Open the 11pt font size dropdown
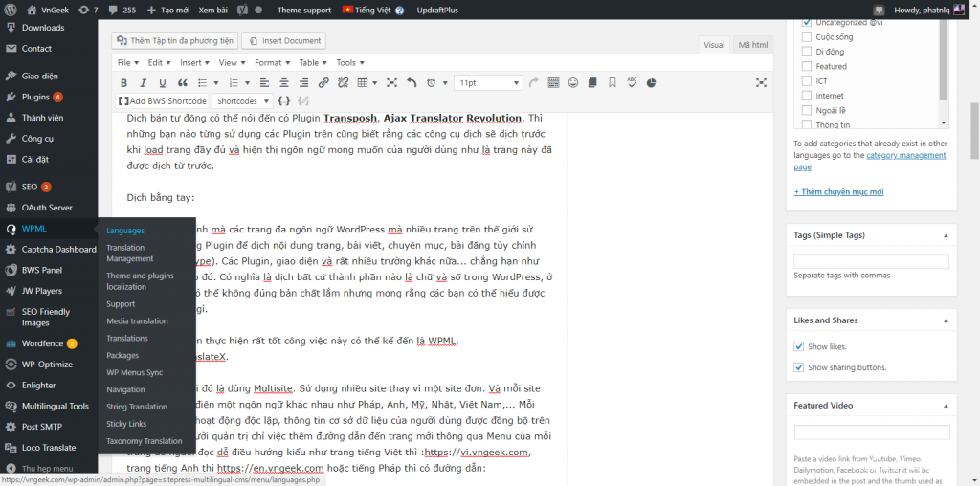 pos(488,82)
